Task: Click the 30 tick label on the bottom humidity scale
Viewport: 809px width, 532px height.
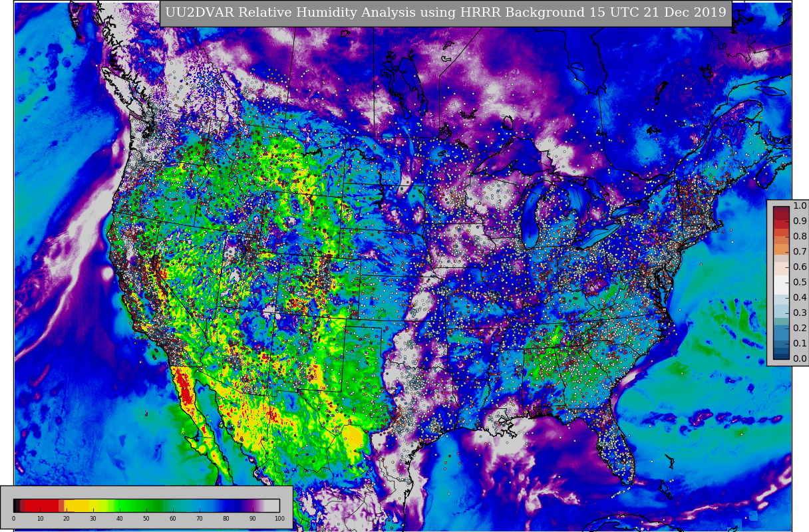Action: pos(93,519)
